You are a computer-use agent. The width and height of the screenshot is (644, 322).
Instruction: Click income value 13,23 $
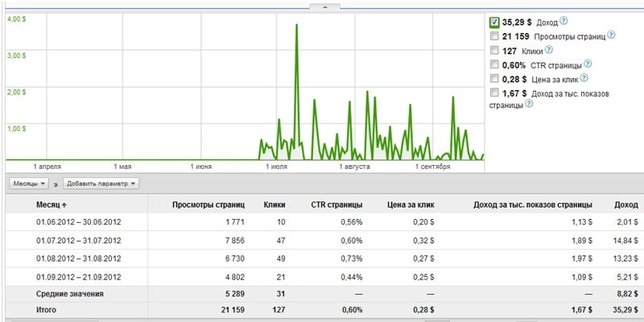click(x=626, y=258)
